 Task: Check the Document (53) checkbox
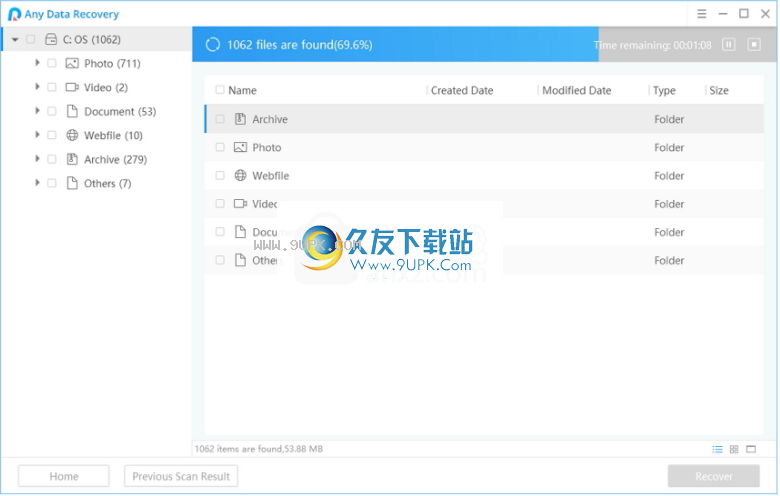52,111
